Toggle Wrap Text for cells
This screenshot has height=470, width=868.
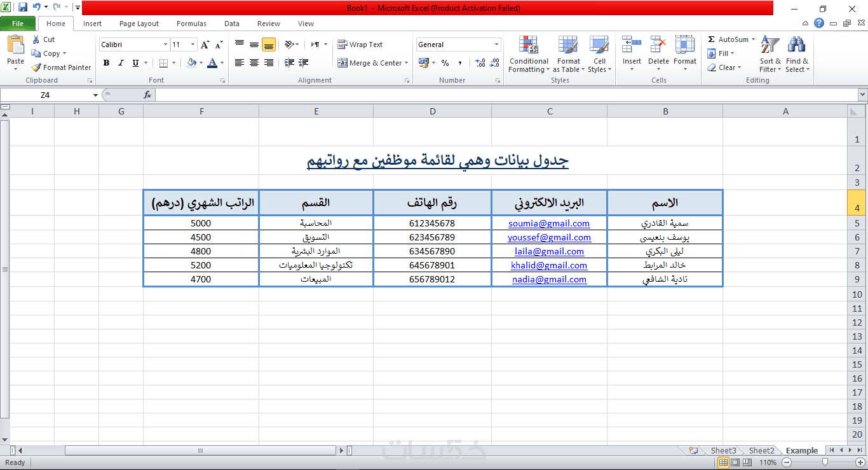pyautogui.click(x=360, y=45)
